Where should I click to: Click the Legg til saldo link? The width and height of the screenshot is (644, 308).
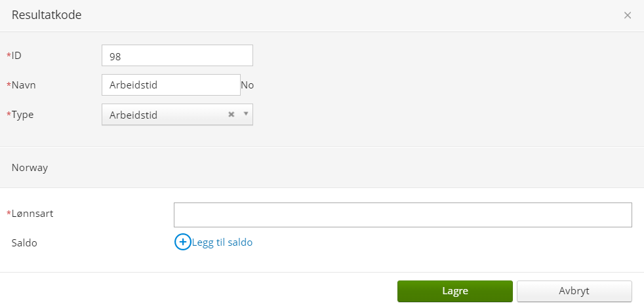click(222, 242)
